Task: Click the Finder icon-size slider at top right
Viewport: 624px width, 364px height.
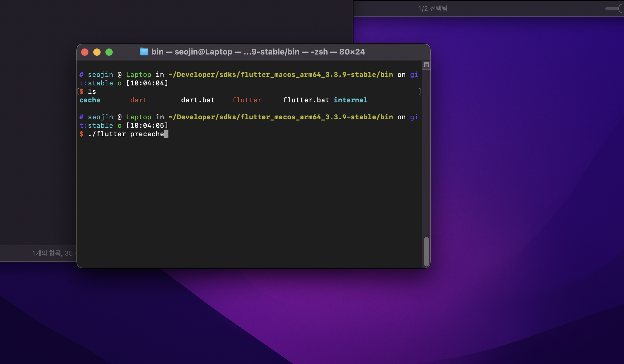Action: 615,8
